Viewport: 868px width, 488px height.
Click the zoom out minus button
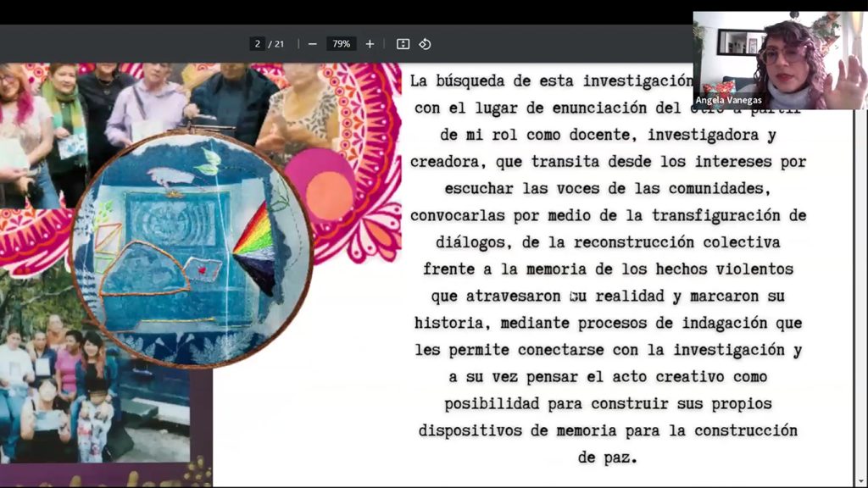click(x=313, y=44)
